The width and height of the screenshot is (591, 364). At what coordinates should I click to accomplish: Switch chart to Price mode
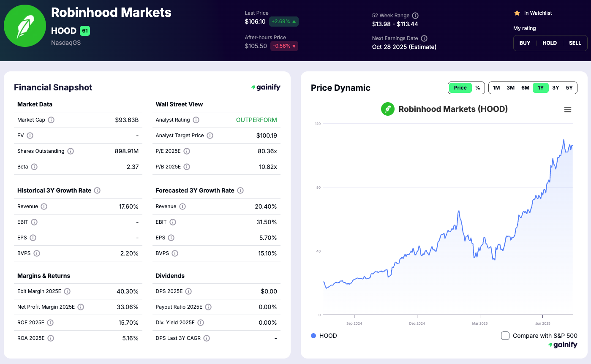(x=460, y=88)
